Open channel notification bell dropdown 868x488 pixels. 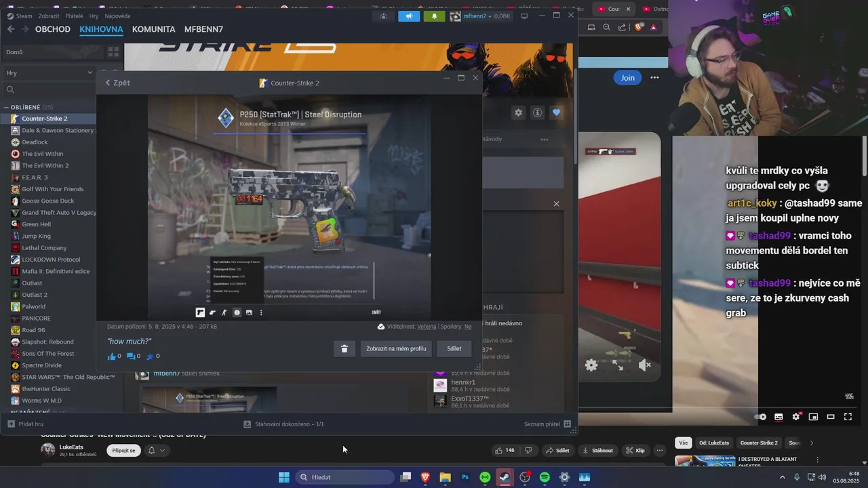(x=156, y=450)
